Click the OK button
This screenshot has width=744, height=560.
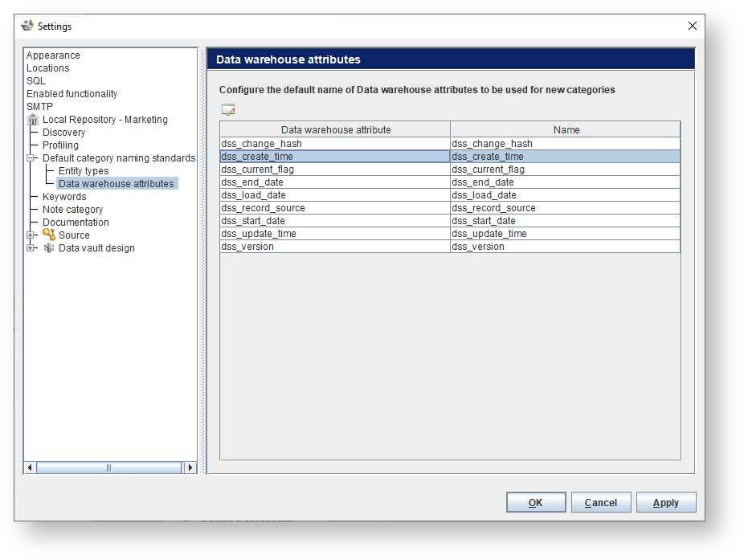[x=536, y=502]
